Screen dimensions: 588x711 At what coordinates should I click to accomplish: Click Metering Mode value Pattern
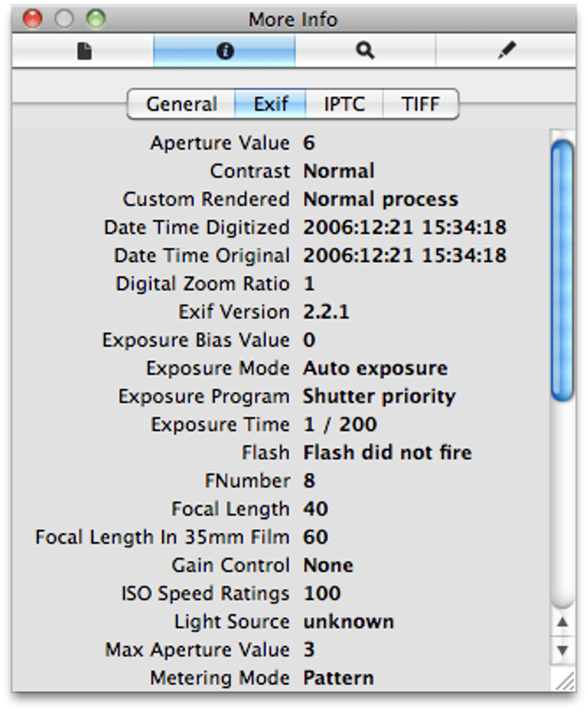point(338,678)
